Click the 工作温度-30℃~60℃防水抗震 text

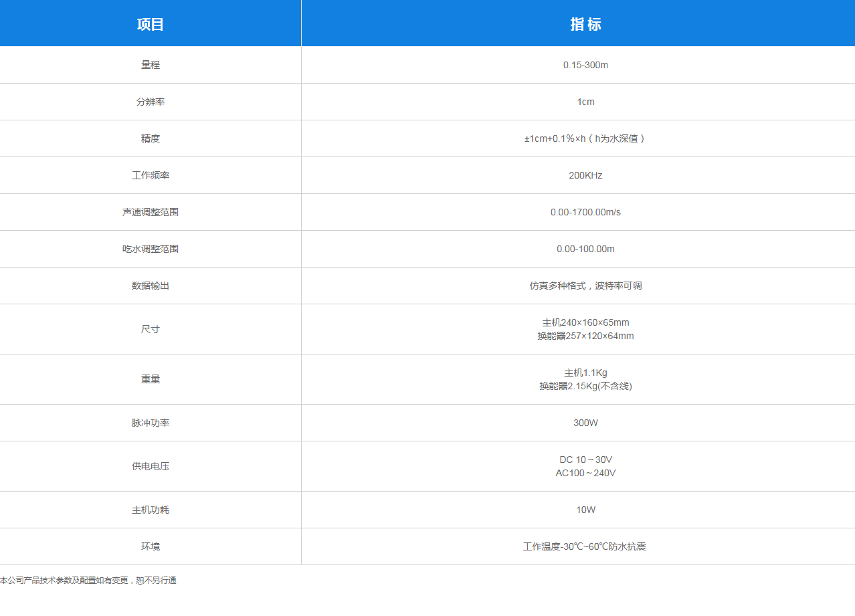[585, 546]
